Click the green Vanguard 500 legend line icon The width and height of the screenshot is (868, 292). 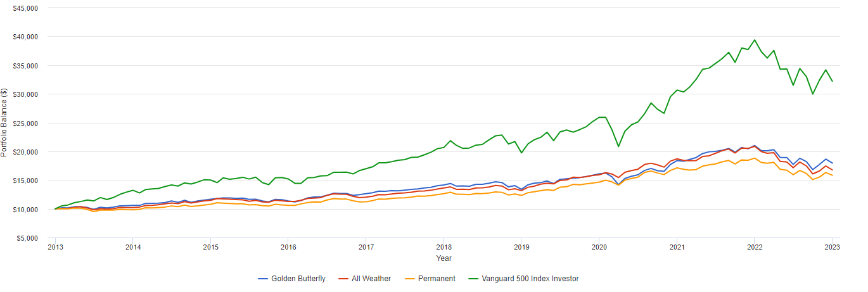click(475, 279)
